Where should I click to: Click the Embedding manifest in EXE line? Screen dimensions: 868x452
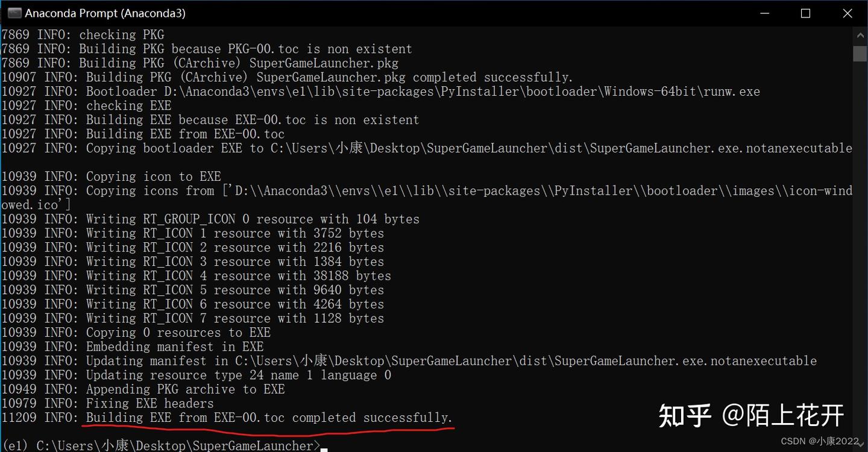tap(131, 347)
